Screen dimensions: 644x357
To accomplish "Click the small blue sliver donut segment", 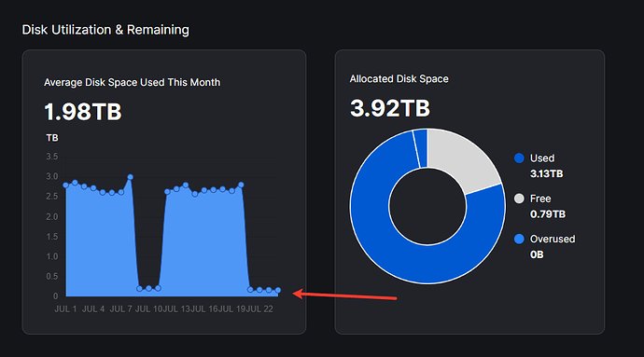I will point(421,148).
